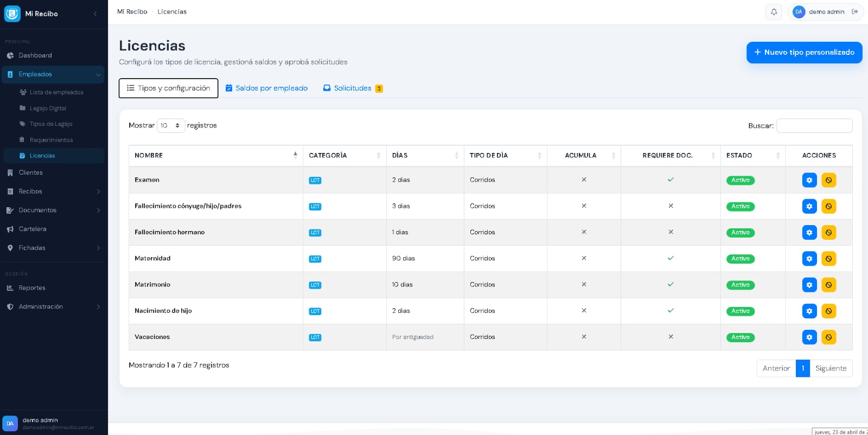Collapse sidebar with the arrow icon

[x=95, y=14]
